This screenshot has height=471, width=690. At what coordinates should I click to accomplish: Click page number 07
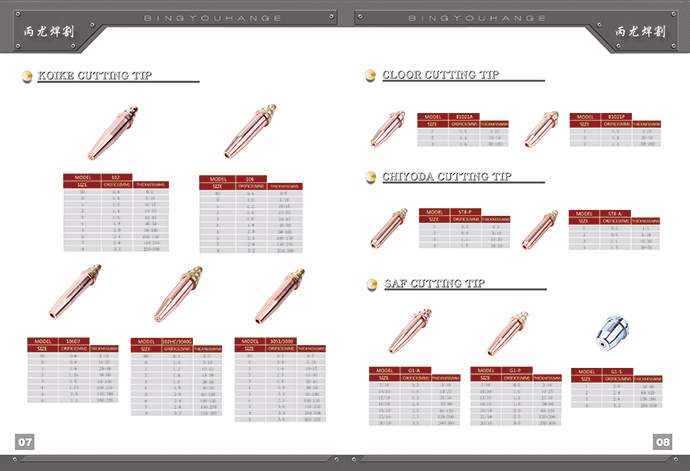coord(25,442)
